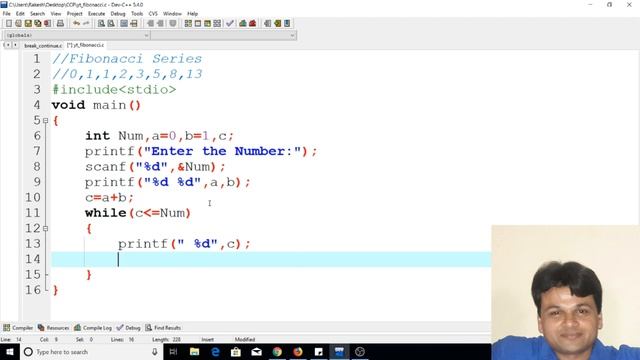The width and height of the screenshot is (640, 360).
Task: Open the Resources bottom panel tab
Action: (x=53, y=328)
